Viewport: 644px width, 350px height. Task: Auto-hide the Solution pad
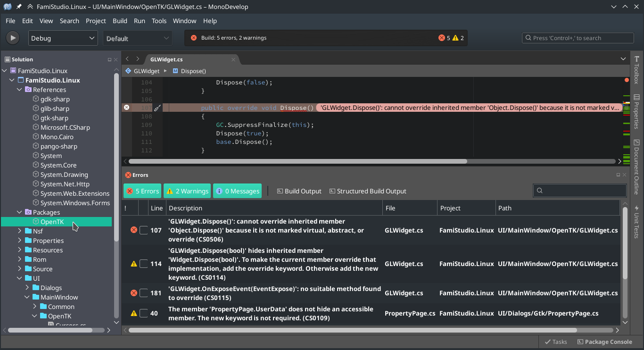[109, 59]
